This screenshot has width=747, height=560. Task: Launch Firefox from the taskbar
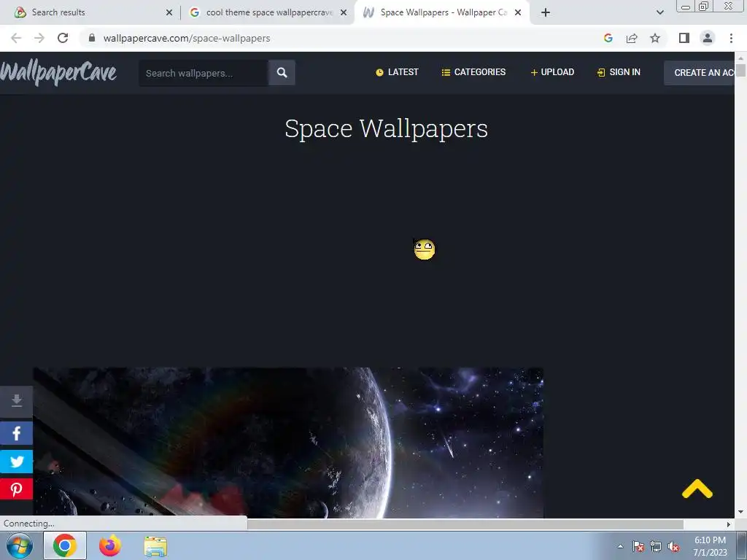(110, 545)
